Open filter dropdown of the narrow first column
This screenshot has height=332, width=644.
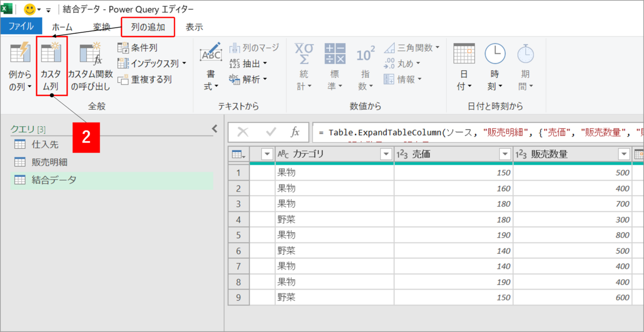click(267, 154)
